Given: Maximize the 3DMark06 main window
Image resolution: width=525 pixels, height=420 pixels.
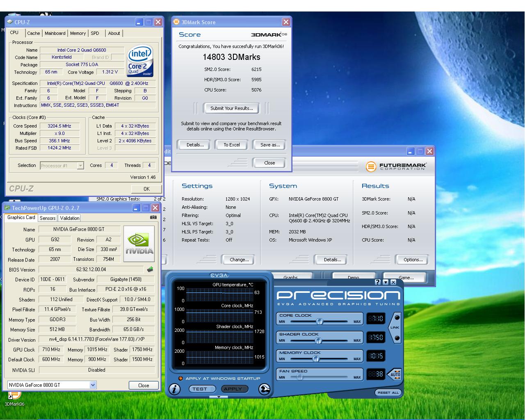Looking at the screenshot, I should [420, 151].
